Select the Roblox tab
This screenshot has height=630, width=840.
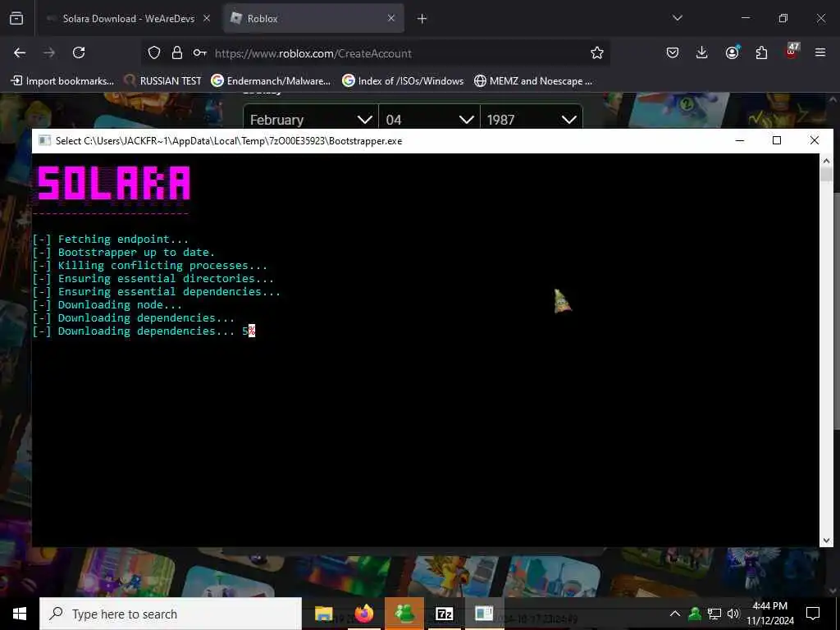[x=313, y=18]
